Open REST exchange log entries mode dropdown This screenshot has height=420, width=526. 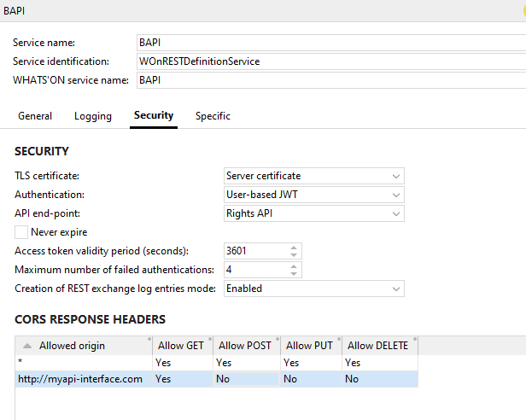pos(313,289)
